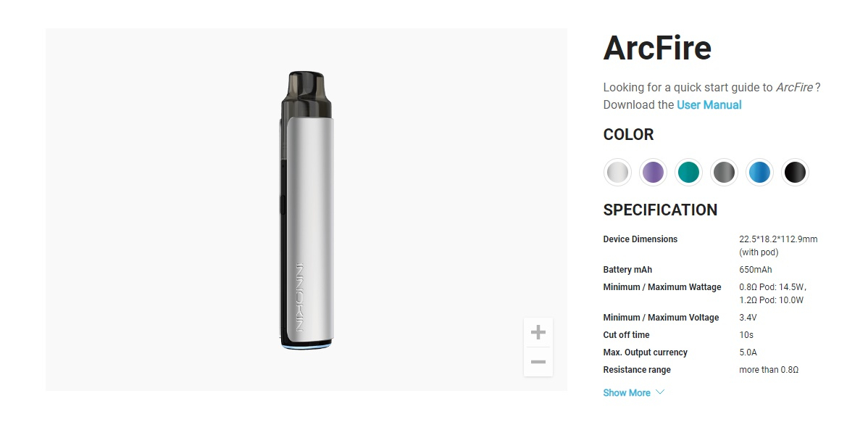
Task: Click the ArcFire product title
Action: click(x=657, y=48)
